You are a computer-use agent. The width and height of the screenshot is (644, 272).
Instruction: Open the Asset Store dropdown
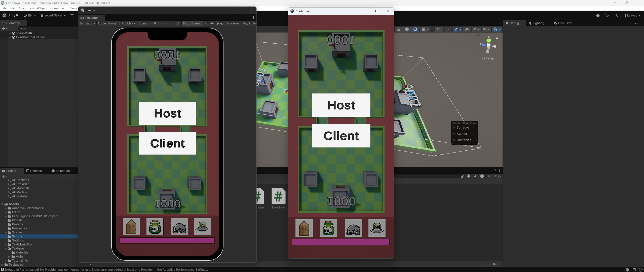[x=53, y=15]
